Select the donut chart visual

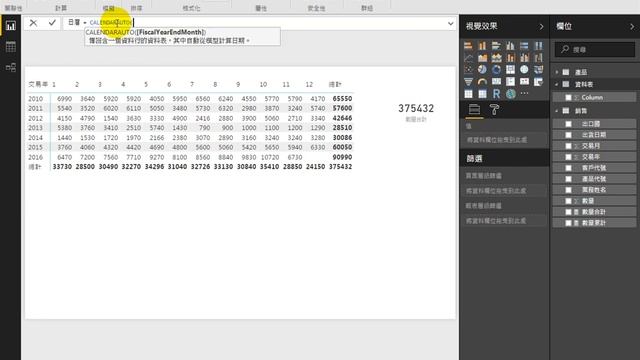pos(496,70)
